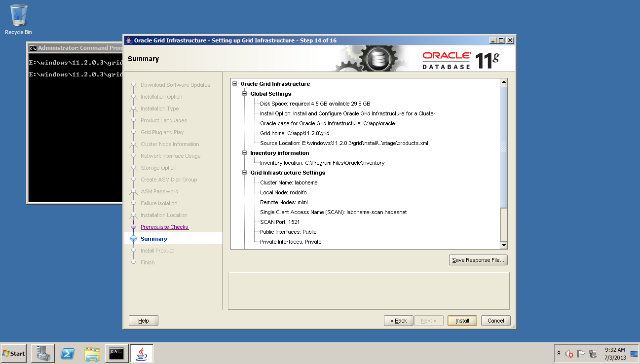Collapse the Oracle Grid Infrastructure root node
Screen dimensions: 640x364
tap(235, 84)
